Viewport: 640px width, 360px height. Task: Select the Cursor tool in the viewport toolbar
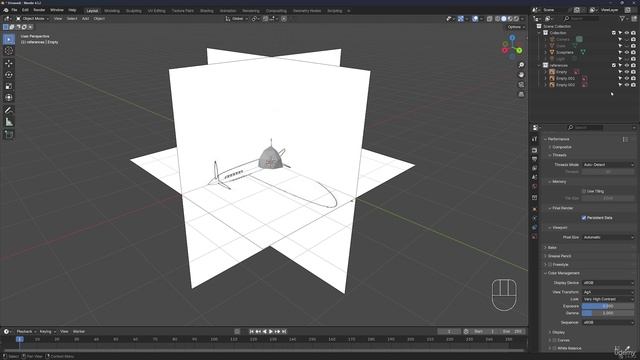(x=9, y=51)
